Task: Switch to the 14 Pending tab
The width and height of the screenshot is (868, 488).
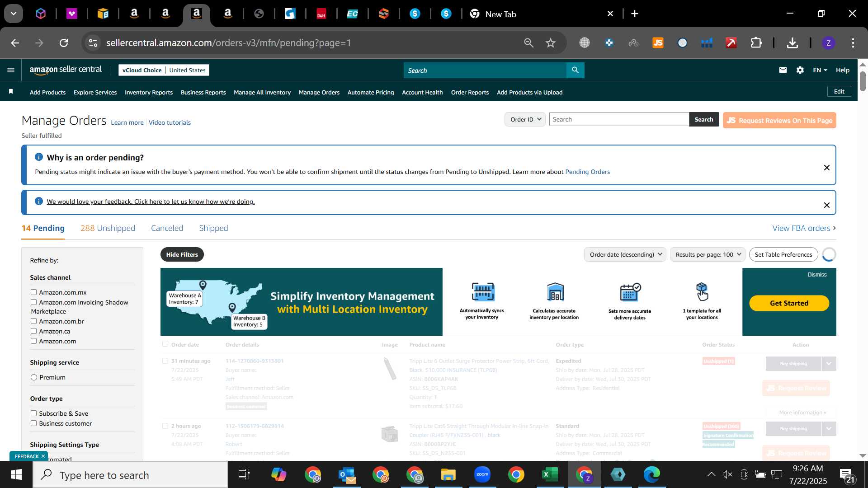Action: (x=43, y=228)
